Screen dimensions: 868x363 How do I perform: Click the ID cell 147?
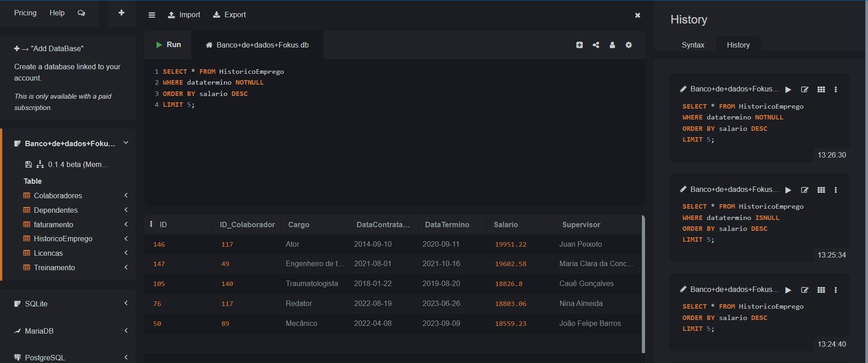click(159, 264)
